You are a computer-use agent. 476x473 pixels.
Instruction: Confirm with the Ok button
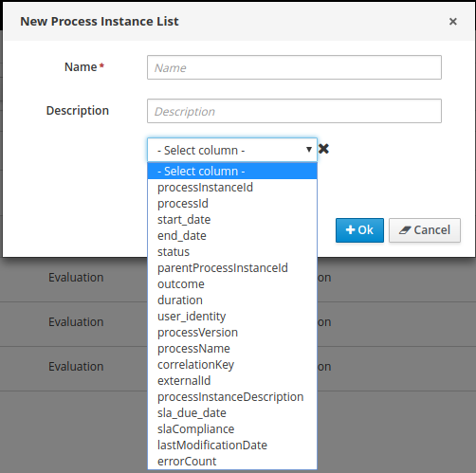[359, 230]
